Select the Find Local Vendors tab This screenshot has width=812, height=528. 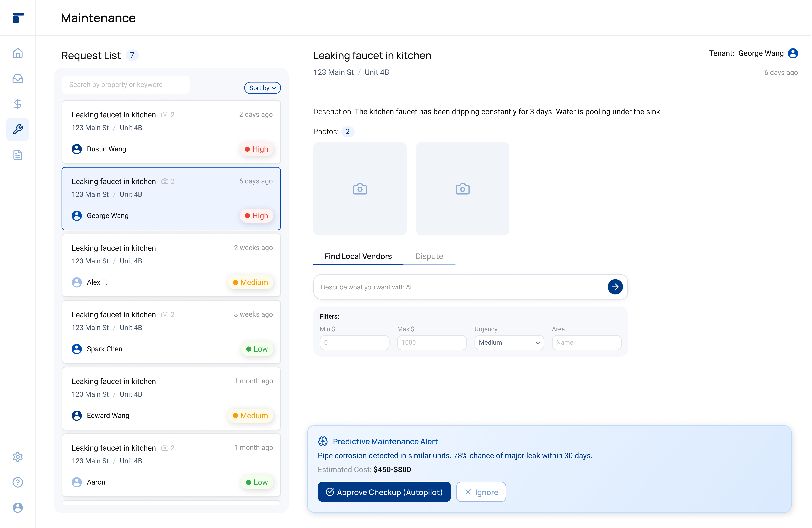pos(358,256)
